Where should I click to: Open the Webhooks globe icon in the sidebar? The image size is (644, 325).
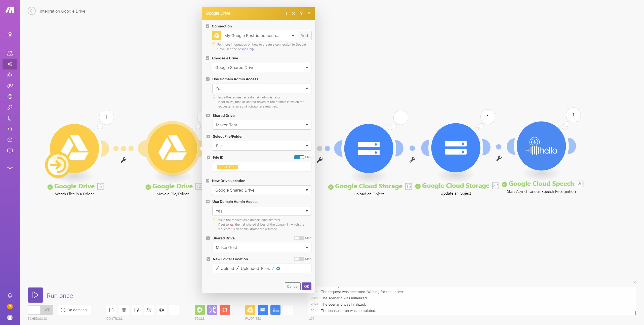pos(10,96)
